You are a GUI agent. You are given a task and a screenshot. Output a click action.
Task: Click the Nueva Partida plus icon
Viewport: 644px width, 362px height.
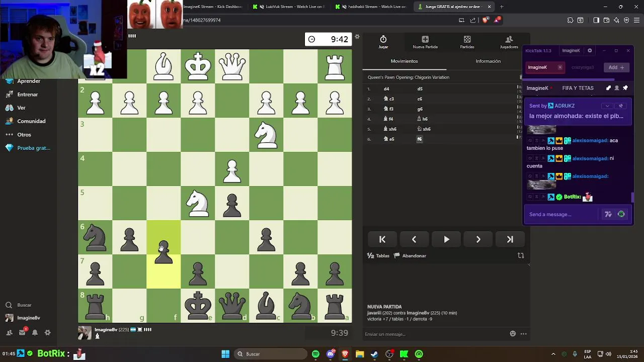click(x=425, y=39)
